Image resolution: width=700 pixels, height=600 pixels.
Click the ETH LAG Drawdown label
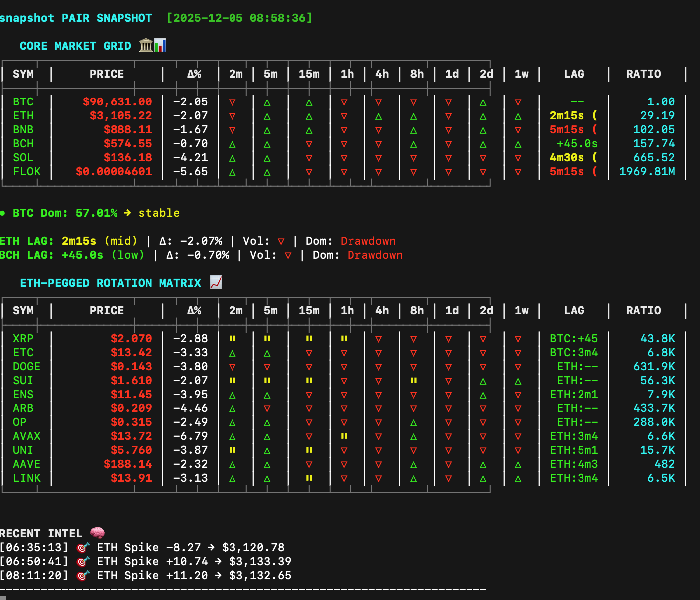point(368,241)
